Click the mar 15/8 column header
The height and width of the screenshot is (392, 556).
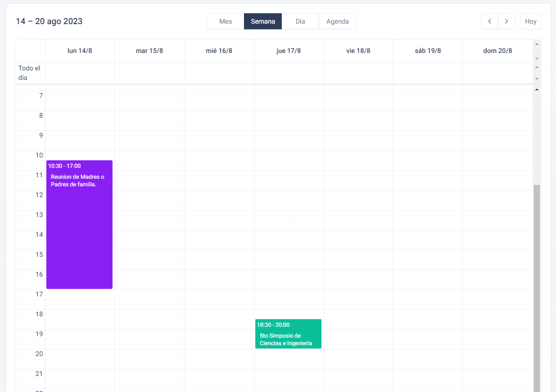coord(149,51)
